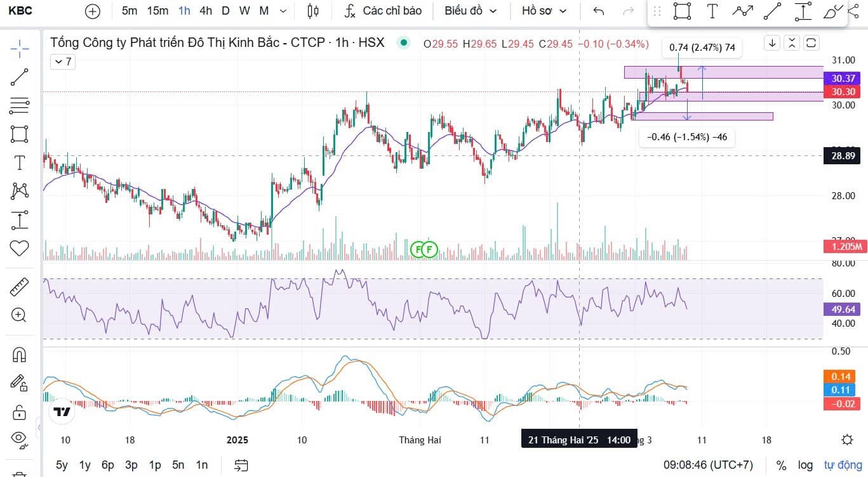Click the ruler measure tool
This screenshot has width=868, height=477.
pos(19,287)
